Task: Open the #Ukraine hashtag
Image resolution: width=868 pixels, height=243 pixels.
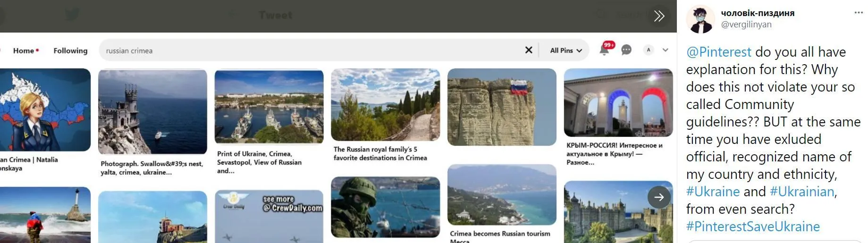Action: click(713, 192)
